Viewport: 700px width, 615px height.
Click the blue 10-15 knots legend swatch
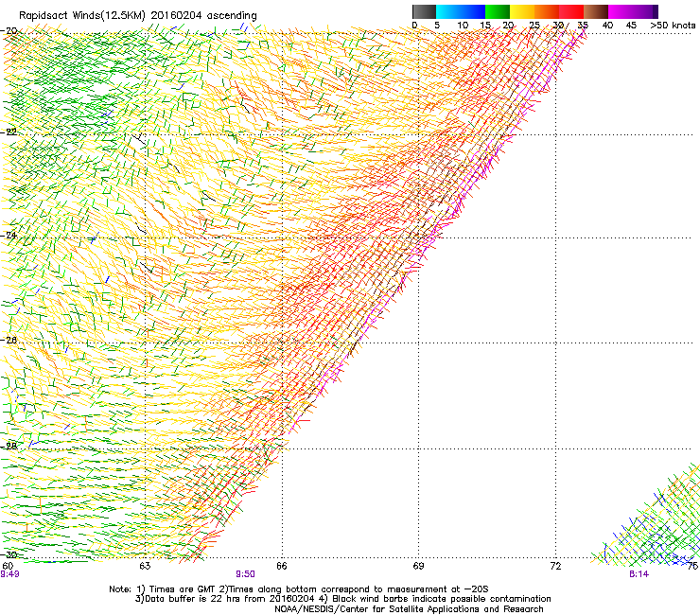[473, 11]
